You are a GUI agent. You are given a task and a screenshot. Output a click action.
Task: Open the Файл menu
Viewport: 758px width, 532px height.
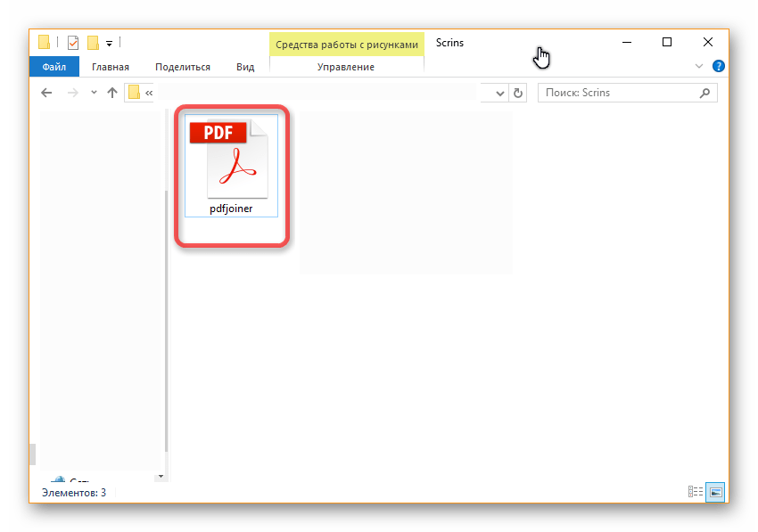point(54,67)
